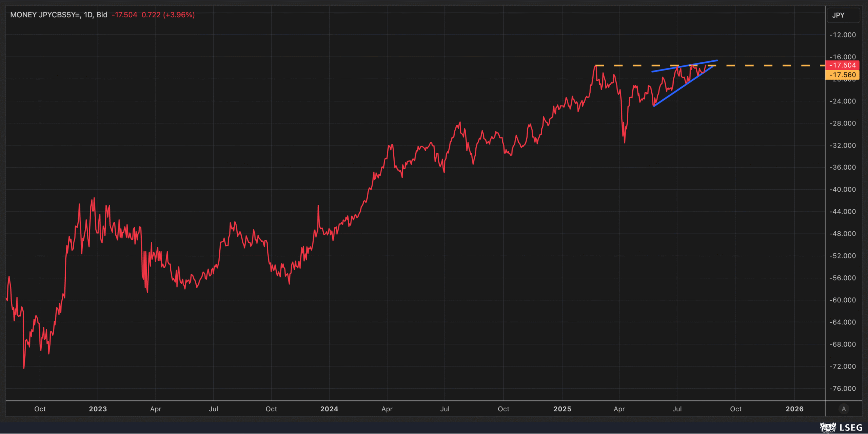The image size is (868, 434).
Task: Click the orange -17.560 price level label
Action: point(842,75)
